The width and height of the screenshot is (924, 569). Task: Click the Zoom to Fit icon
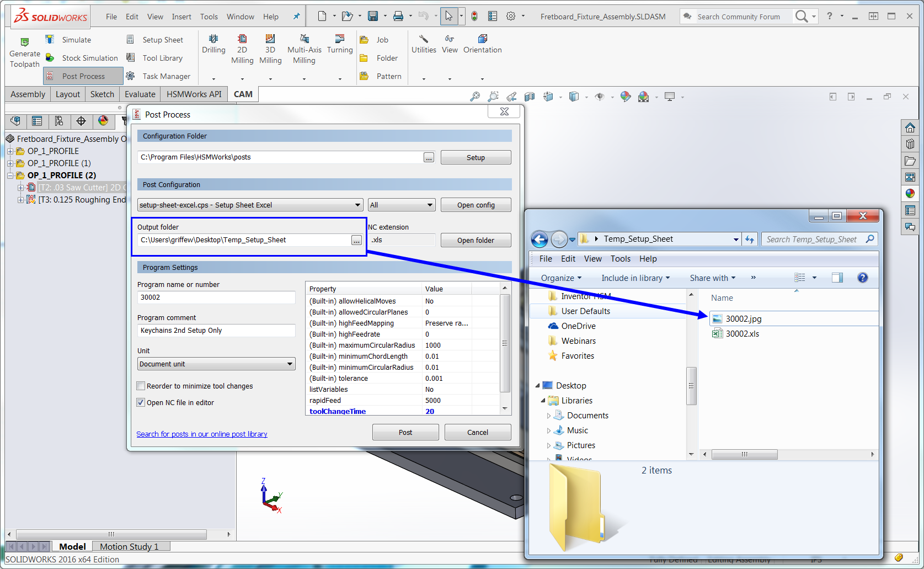point(475,97)
